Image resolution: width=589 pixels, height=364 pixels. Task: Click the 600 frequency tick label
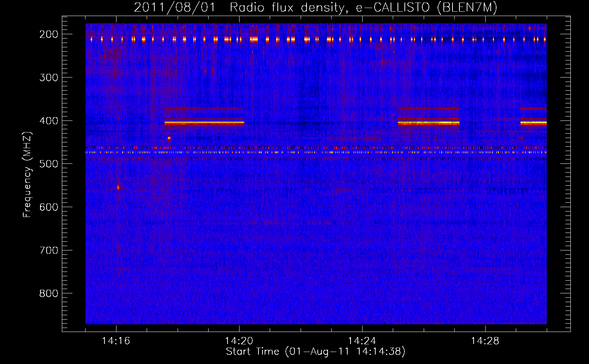(x=49, y=207)
